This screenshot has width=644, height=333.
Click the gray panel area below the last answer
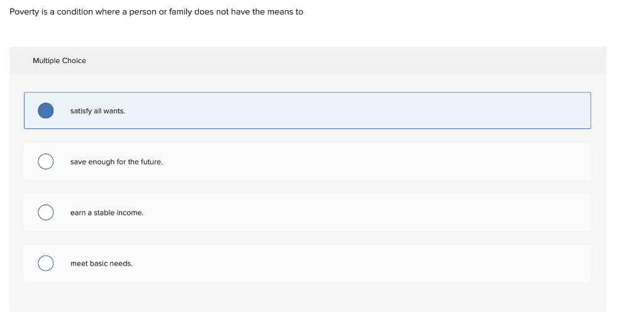coord(308,297)
